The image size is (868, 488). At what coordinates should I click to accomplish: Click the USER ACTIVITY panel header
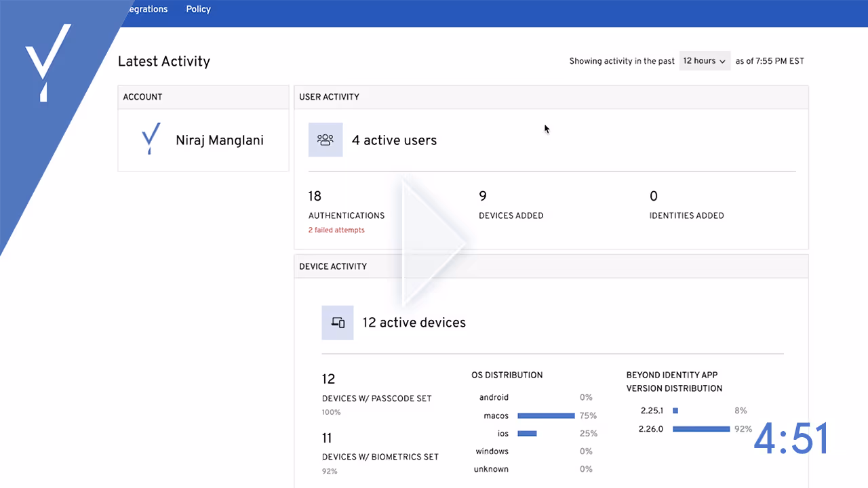[x=330, y=96]
